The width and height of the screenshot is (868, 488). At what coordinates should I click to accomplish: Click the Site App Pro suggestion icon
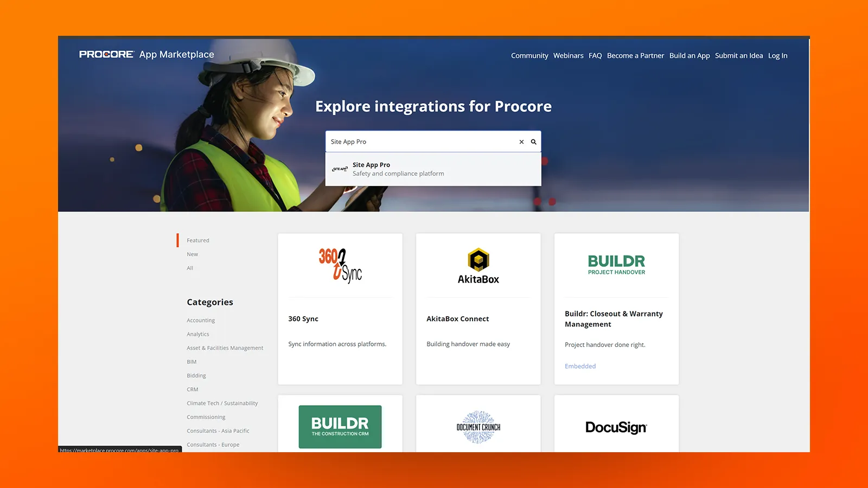coord(340,169)
